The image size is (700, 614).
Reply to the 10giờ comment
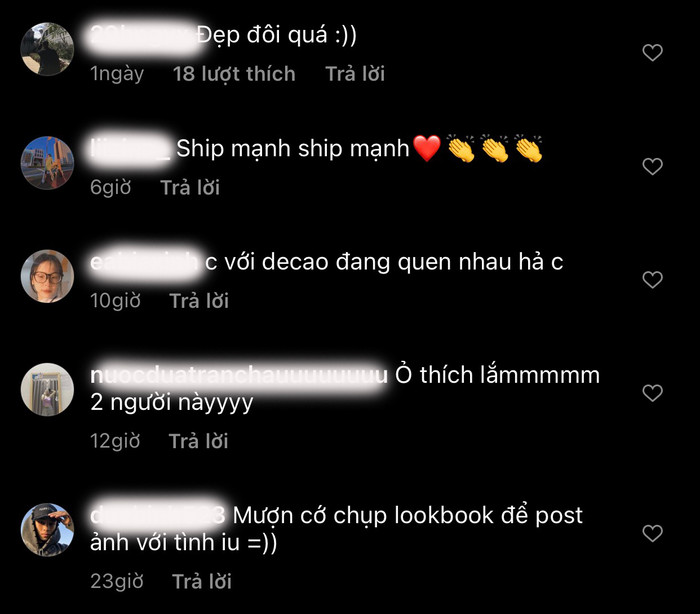click(199, 301)
